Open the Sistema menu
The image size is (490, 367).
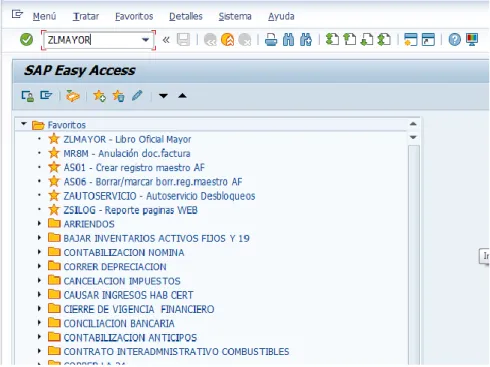(x=235, y=16)
